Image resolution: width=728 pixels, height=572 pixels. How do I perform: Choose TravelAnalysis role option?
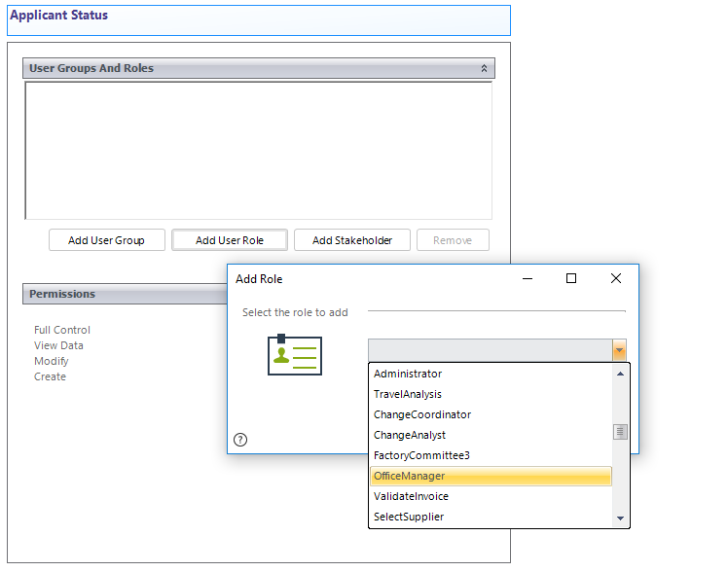tap(408, 394)
